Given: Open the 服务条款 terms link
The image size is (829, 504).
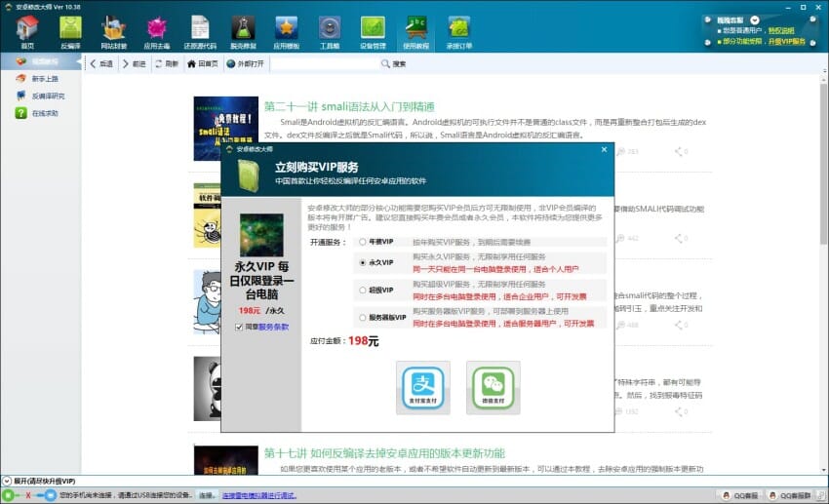Looking at the screenshot, I should [273, 327].
